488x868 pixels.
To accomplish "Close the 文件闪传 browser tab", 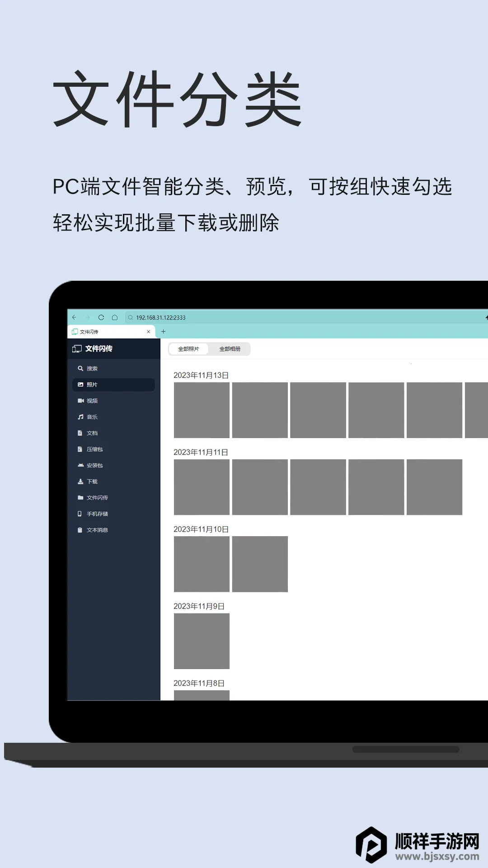I will click(148, 332).
